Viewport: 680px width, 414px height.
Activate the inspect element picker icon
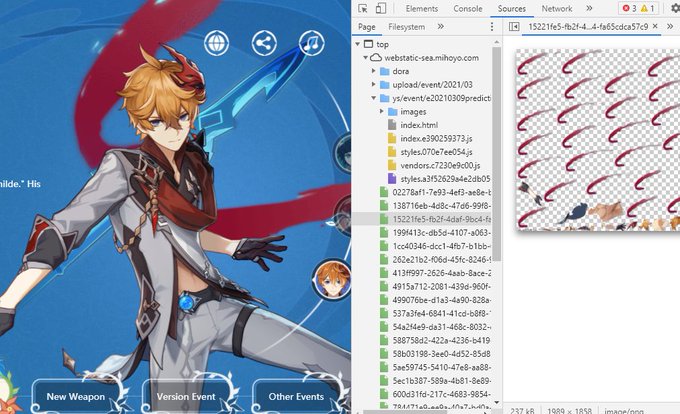point(363,8)
